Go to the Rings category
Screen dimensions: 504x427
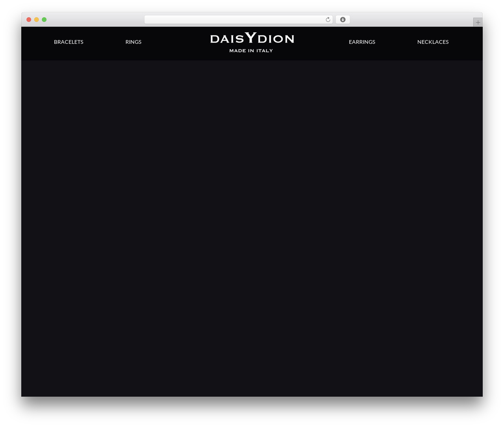pyautogui.click(x=133, y=42)
